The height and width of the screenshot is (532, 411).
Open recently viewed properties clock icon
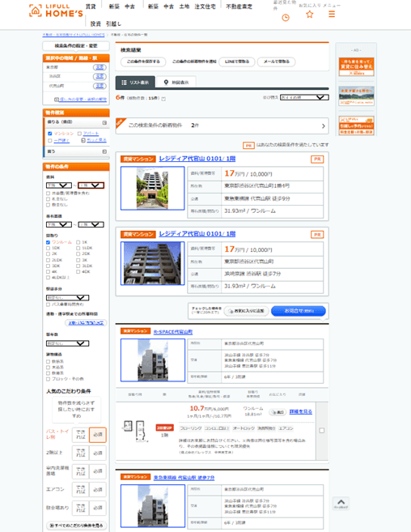286,18
